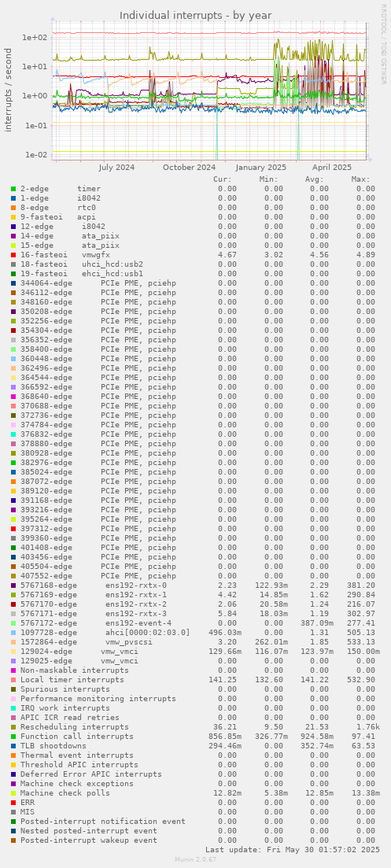Click the Function call interrupts legend label
391x868 pixels.
coord(77,737)
